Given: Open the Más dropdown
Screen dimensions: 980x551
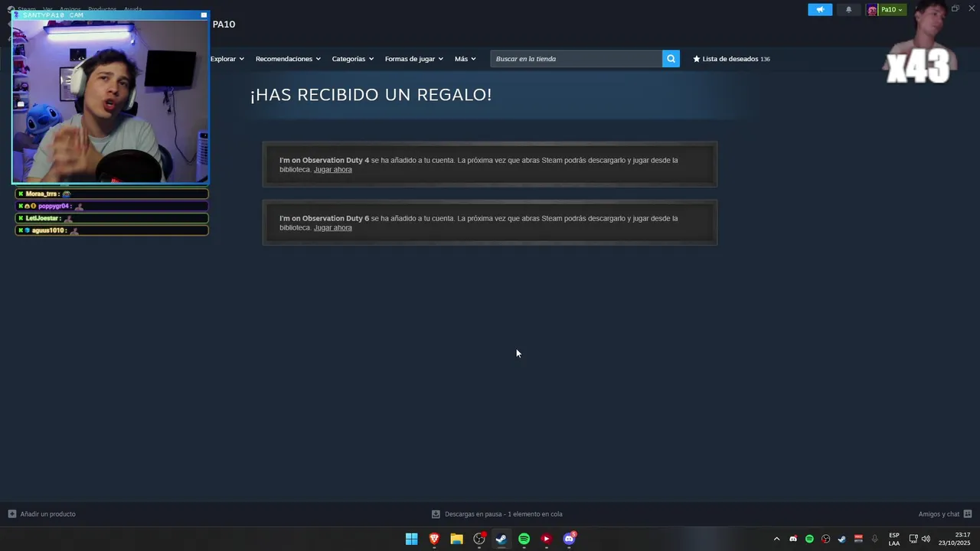Looking at the screenshot, I should coord(465,59).
